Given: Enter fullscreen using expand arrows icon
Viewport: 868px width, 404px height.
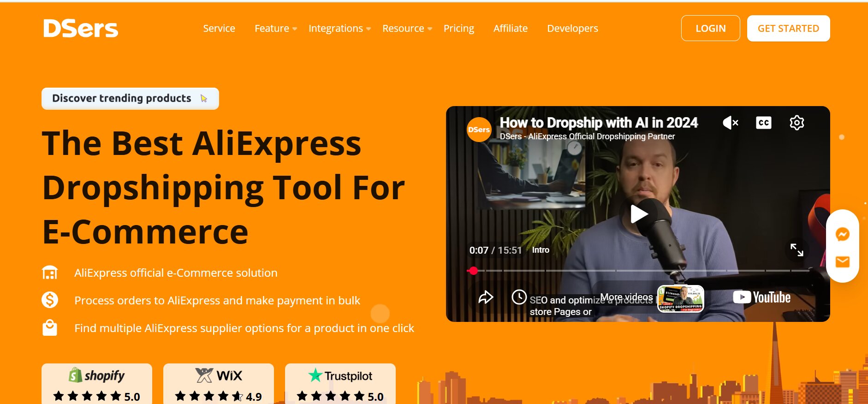Looking at the screenshot, I should pos(797,250).
